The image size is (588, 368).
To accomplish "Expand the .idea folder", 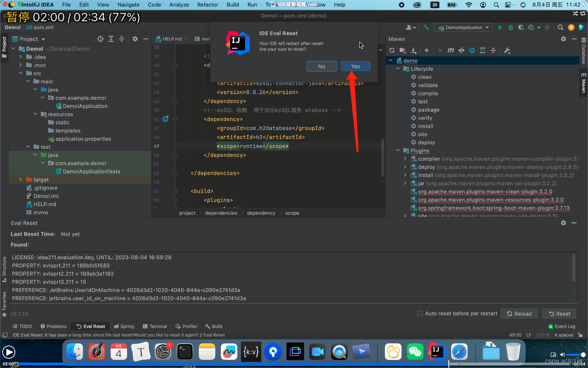I will coord(21,57).
